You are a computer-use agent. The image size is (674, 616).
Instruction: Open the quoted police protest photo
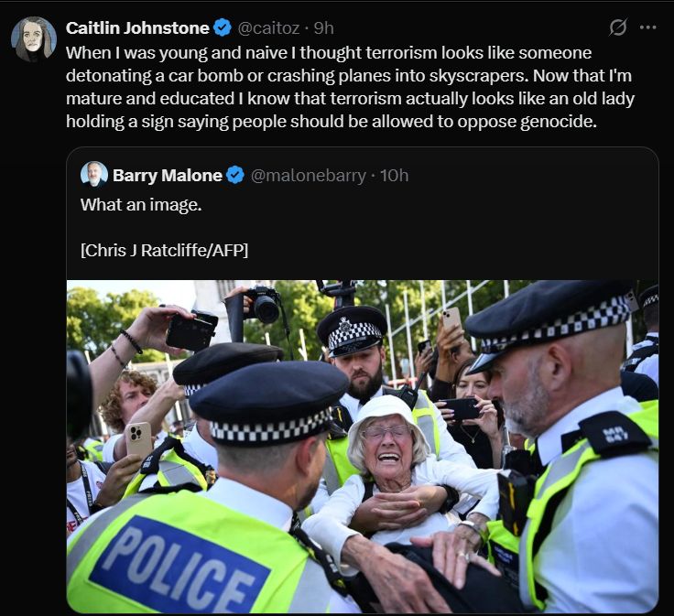pyautogui.click(x=363, y=447)
